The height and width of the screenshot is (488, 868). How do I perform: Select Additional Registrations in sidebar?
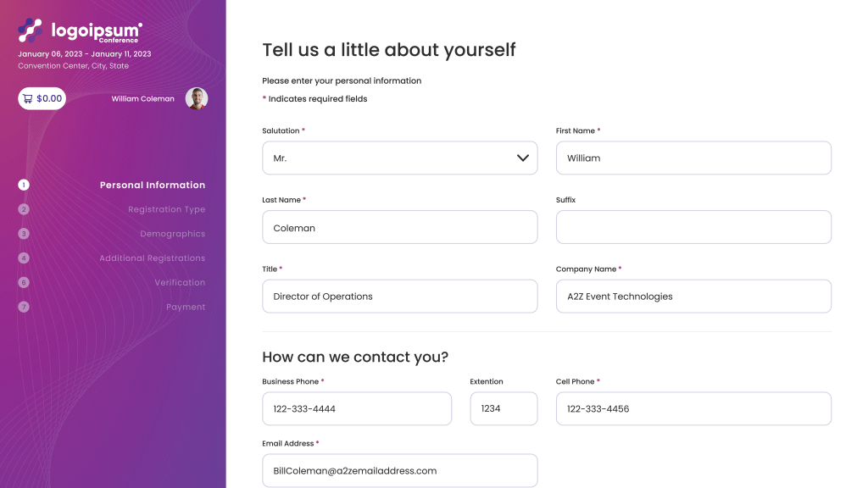coord(152,258)
